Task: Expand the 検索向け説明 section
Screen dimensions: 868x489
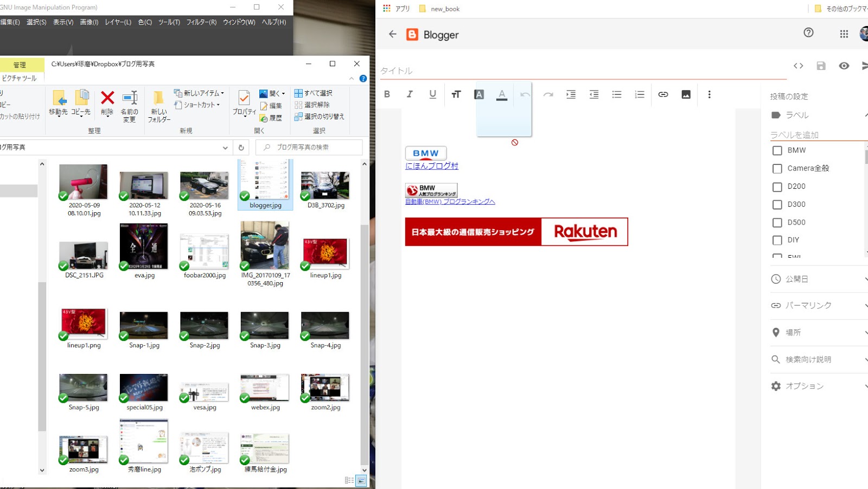Action: tap(819, 359)
